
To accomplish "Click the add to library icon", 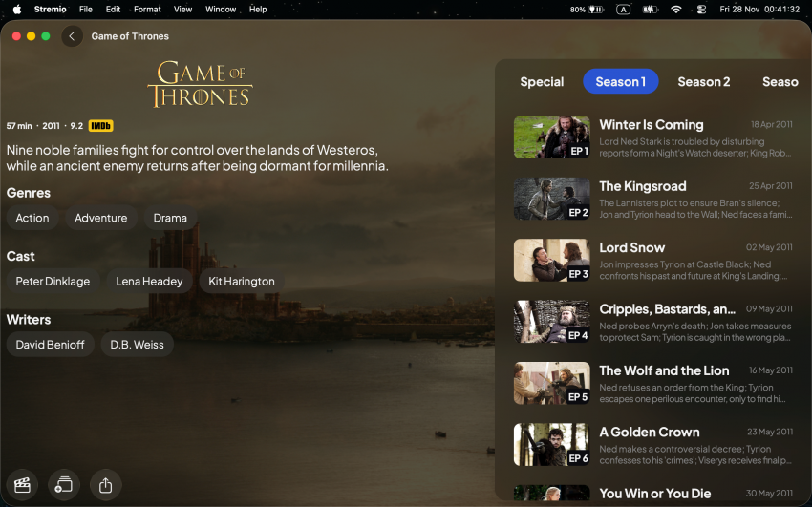I will click(x=64, y=485).
